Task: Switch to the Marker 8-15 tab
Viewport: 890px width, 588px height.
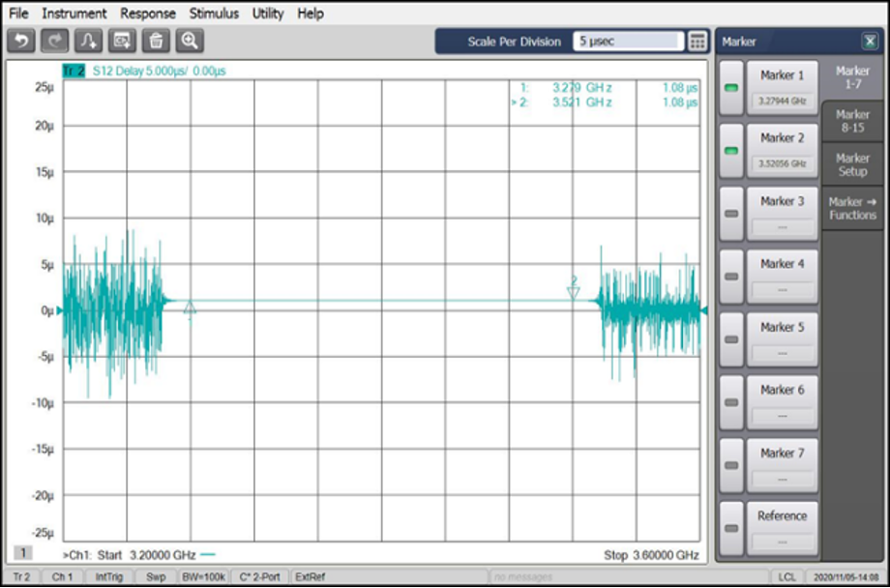Action: click(852, 120)
